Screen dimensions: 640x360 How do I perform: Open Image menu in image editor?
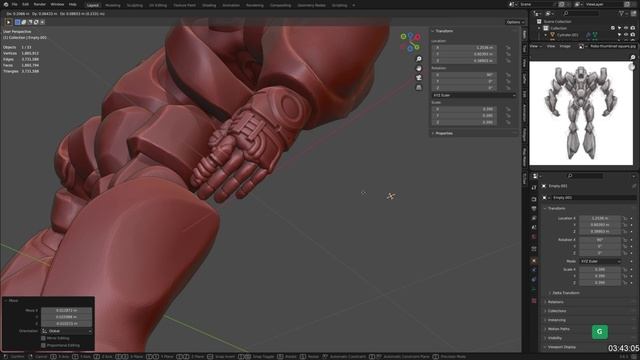coord(565,47)
